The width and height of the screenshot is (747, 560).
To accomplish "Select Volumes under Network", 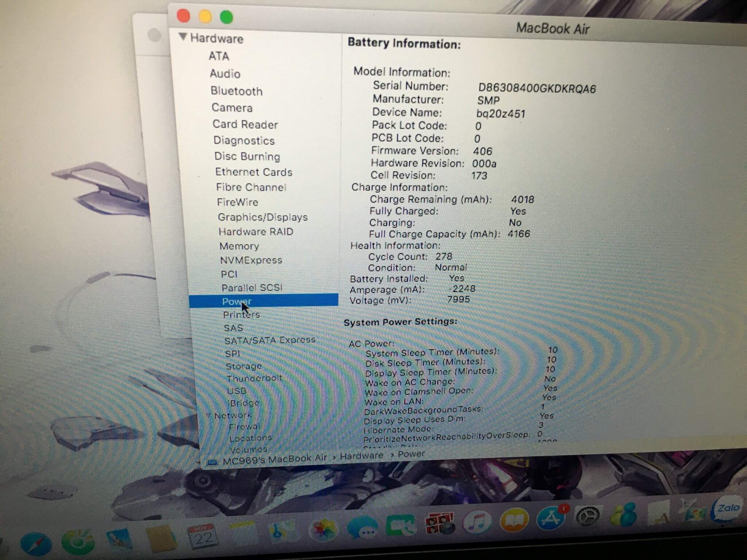I will pos(248,449).
